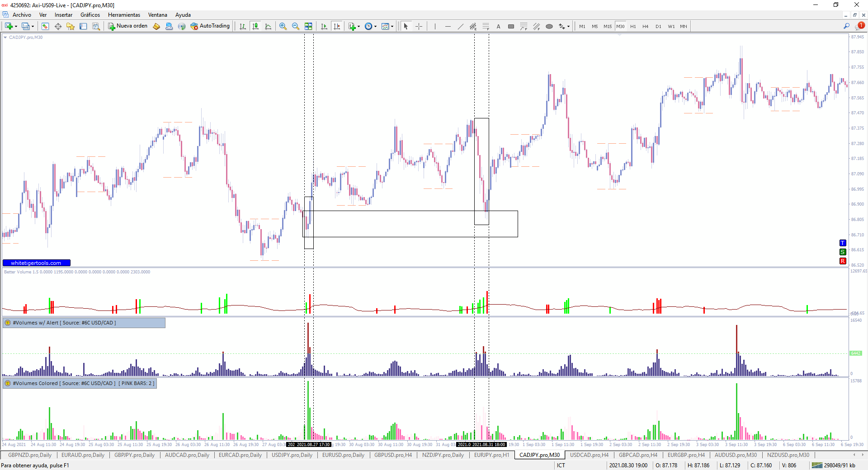This screenshot has height=470, width=868.
Task: Switch chart to D1 timeframe
Action: coord(658,26)
